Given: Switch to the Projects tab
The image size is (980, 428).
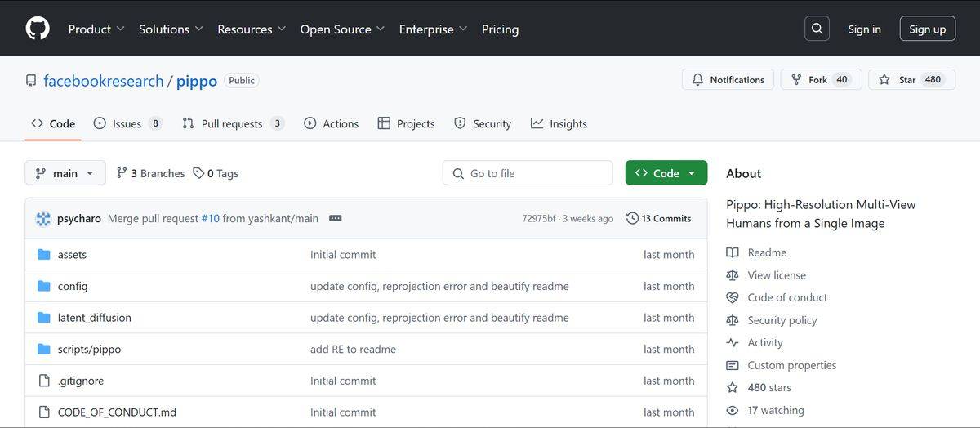Looking at the screenshot, I should pyautogui.click(x=406, y=123).
